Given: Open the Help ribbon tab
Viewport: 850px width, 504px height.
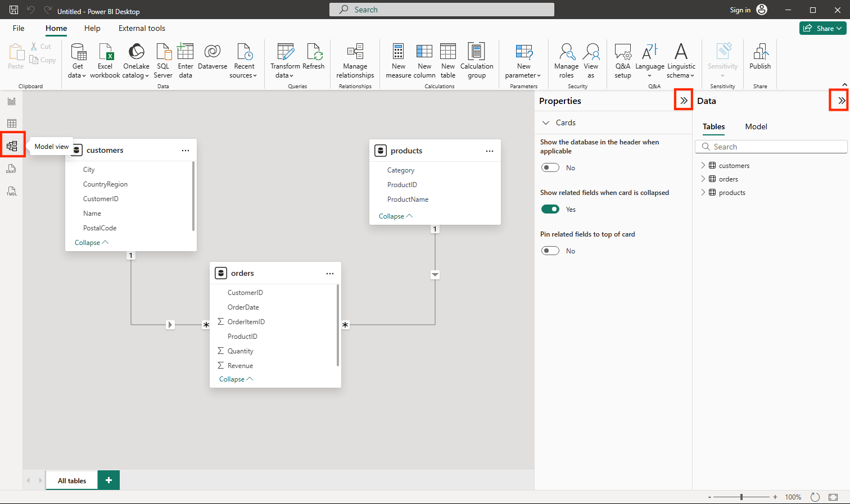Looking at the screenshot, I should pos(92,28).
